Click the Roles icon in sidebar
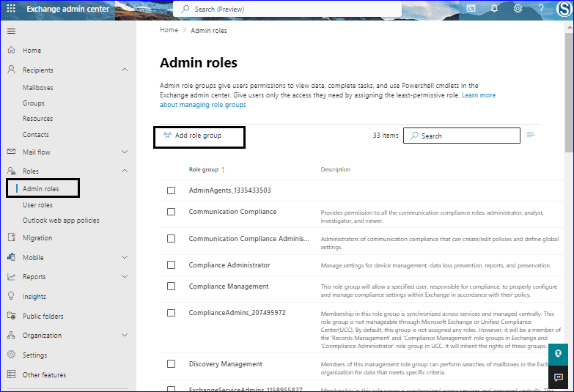Viewport: 574px width, 392px height. tap(11, 171)
